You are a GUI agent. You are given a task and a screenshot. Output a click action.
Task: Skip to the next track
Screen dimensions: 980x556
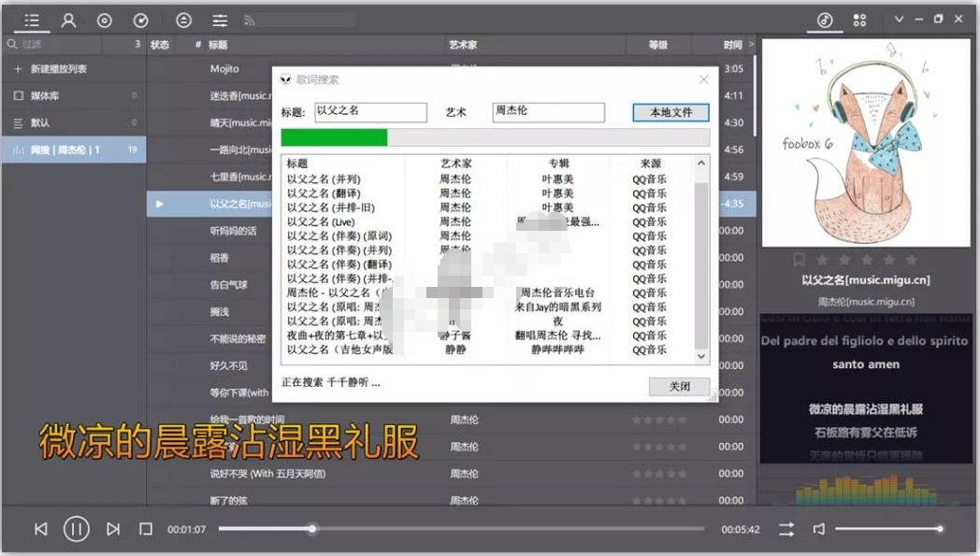112,529
